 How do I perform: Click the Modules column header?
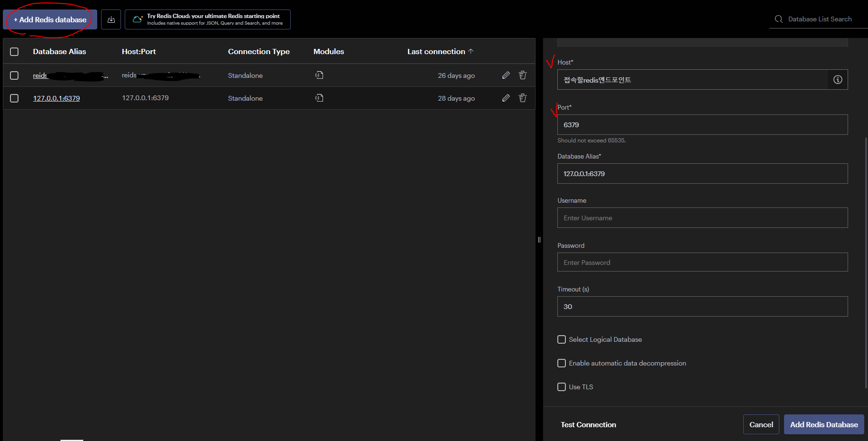(329, 51)
